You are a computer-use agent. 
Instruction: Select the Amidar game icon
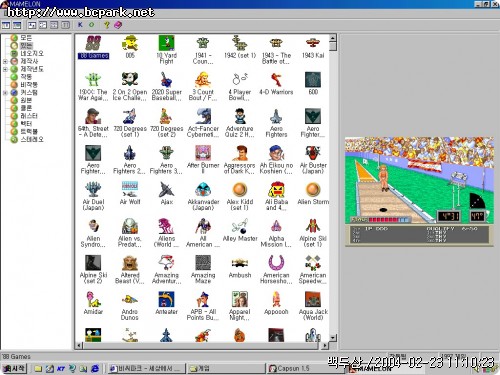pos(93,300)
